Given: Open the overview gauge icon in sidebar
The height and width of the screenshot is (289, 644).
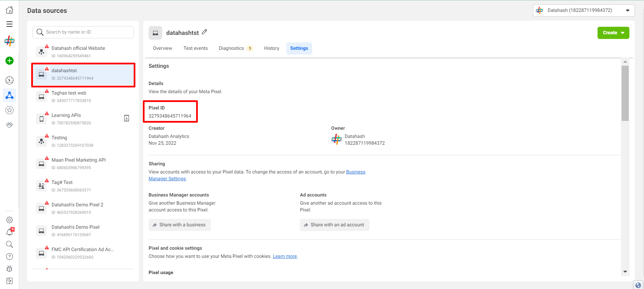Looking at the screenshot, I should click(10, 80).
